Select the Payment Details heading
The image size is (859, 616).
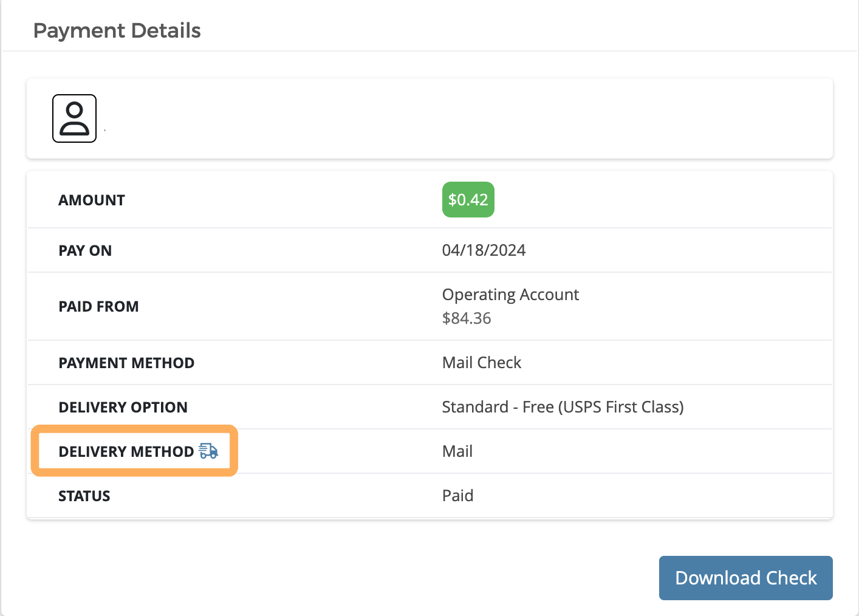(117, 30)
